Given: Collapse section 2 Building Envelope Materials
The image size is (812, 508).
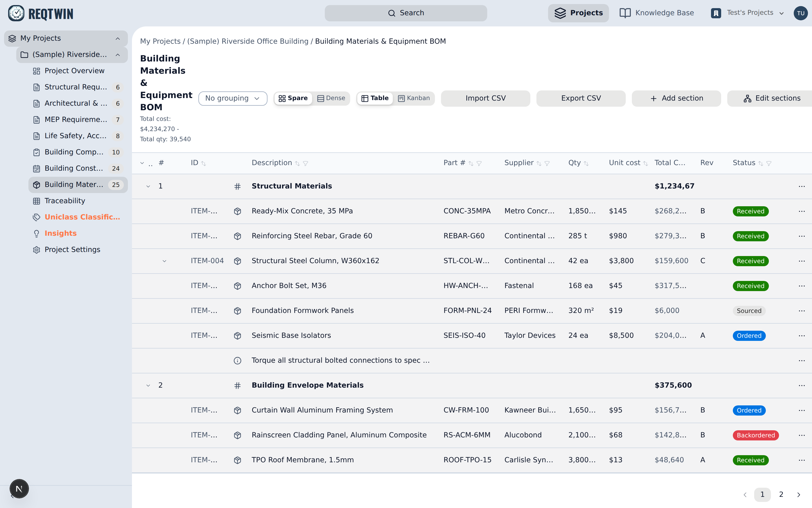Looking at the screenshot, I should click(x=148, y=385).
